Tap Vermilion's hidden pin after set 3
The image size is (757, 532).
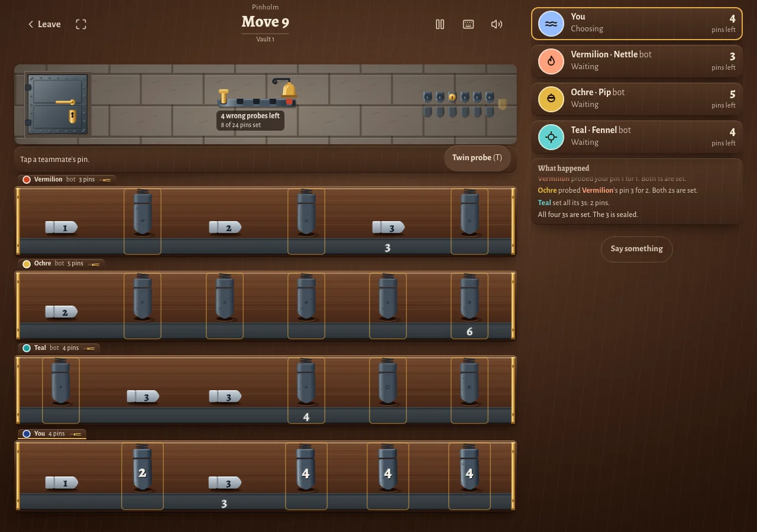[470, 222]
